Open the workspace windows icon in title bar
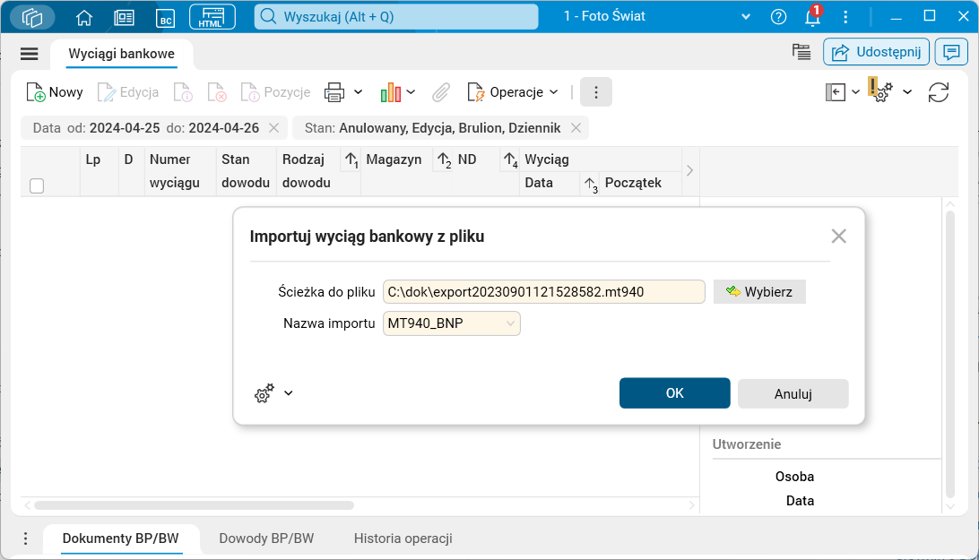Screen dimensions: 979x560 (x=32, y=17)
